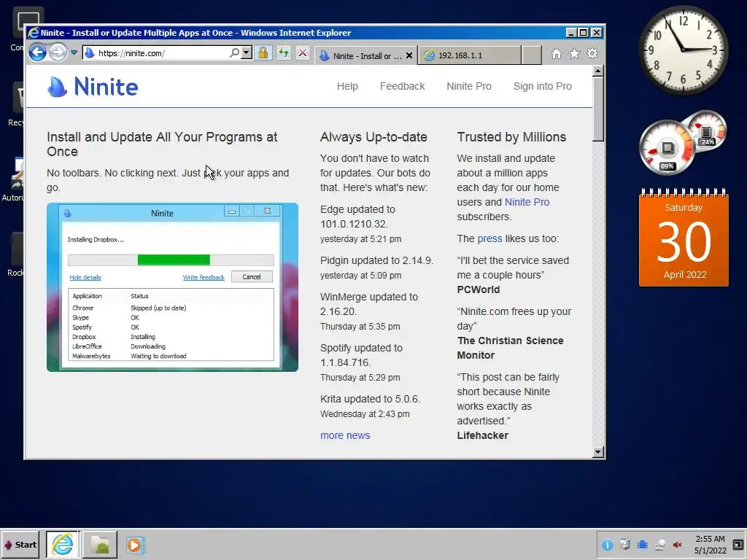Image resolution: width=747 pixels, height=560 pixels.
Task: Click the show desktop button
Action: 738,544
